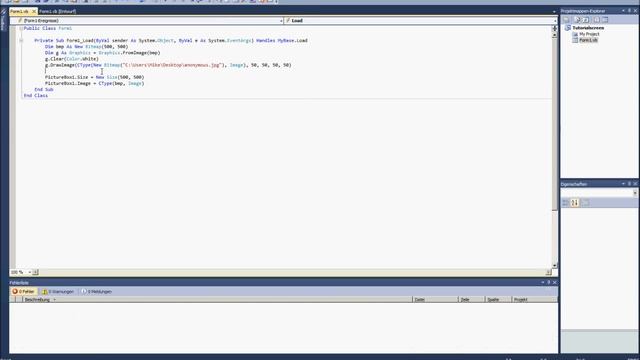Viewport: 640px width, 360px height.
Task: Sort by the Beschreibung column
Action: [x=217, y=300]
